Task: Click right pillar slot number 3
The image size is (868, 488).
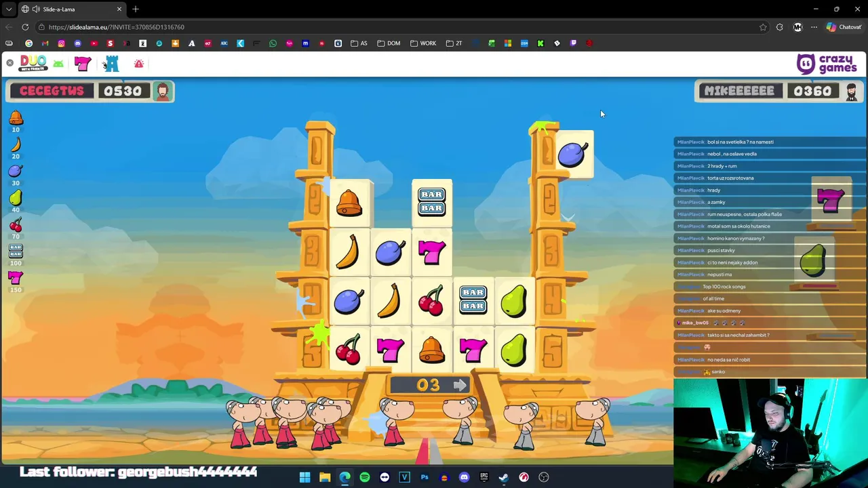Action: (551, 250)
